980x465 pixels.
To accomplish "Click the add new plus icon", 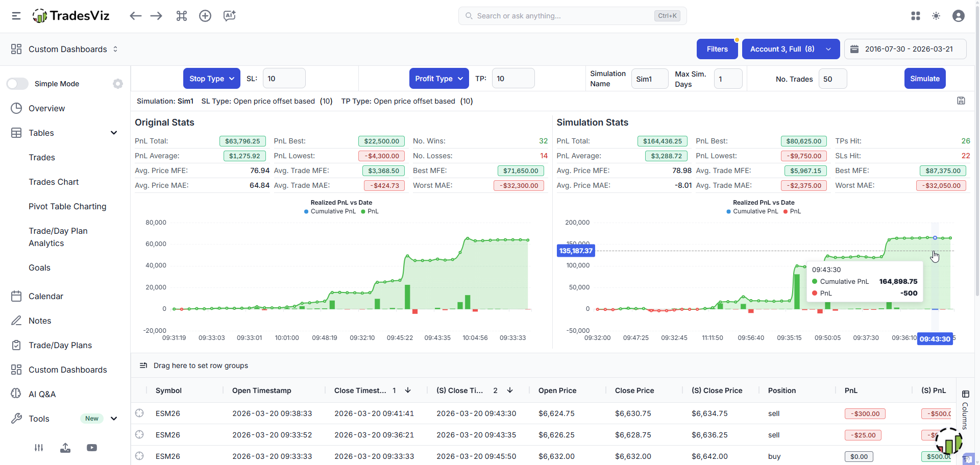I will point(205,16).
